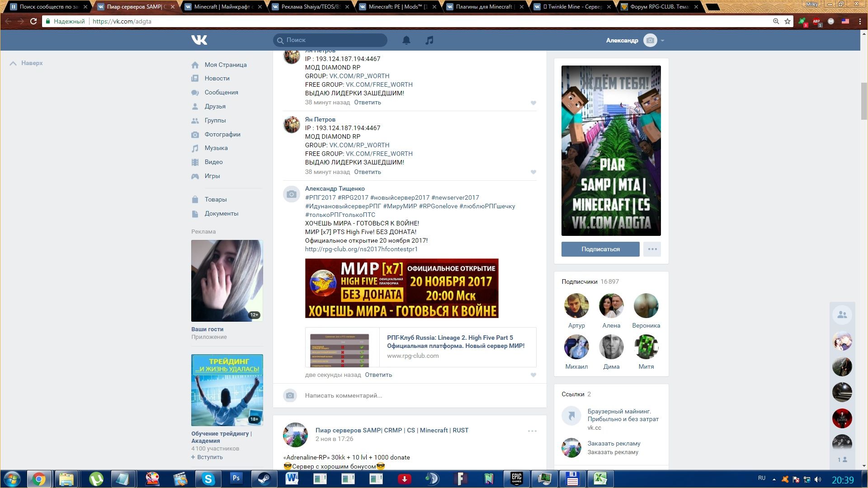Open subscriber Митя avatar
The image size is (868, 488).
click(646, 347)
